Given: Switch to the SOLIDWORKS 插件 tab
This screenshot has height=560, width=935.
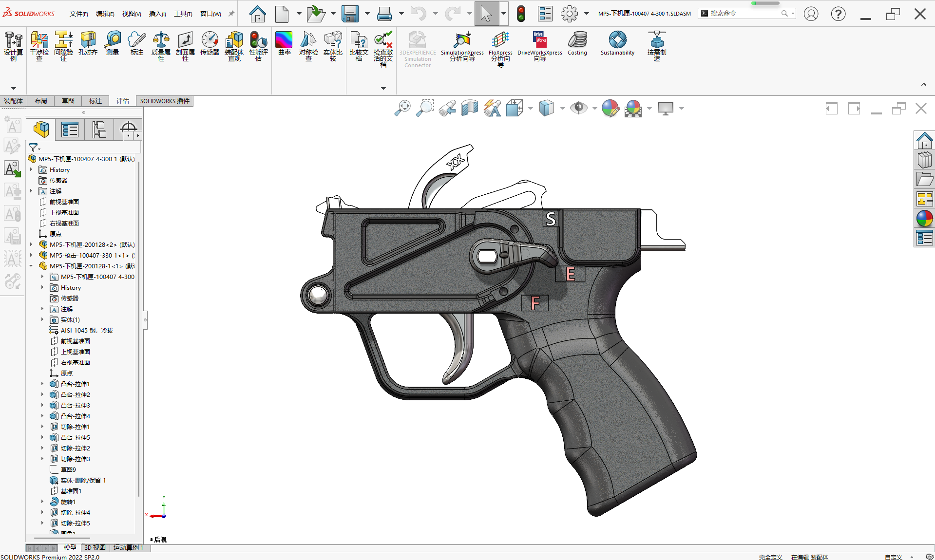Looking at the screenshot, I should [165, 101].
